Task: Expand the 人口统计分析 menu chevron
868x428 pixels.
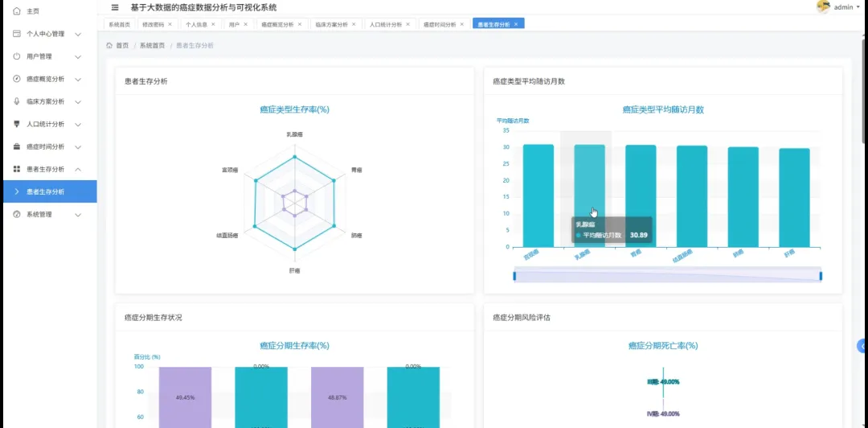Action: pos(78,125)
